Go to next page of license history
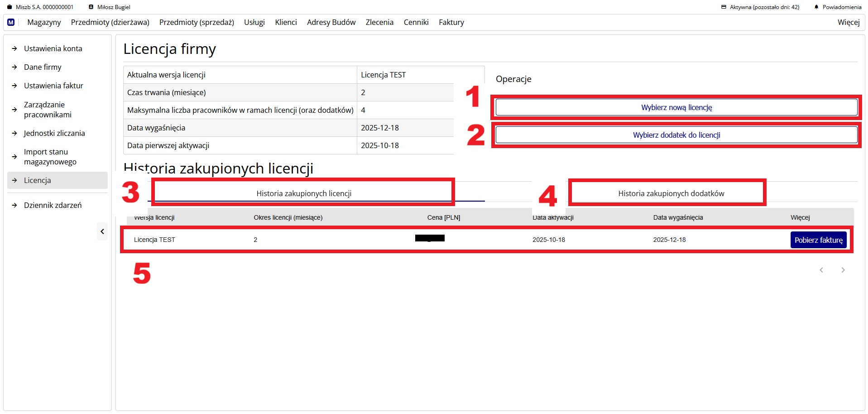 [x=843, y=270]
